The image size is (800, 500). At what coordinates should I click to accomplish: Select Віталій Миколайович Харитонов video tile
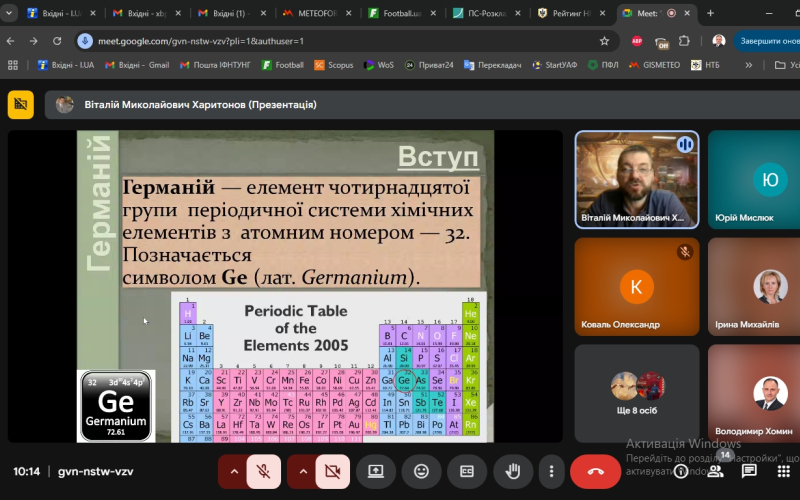pos(637,180)
